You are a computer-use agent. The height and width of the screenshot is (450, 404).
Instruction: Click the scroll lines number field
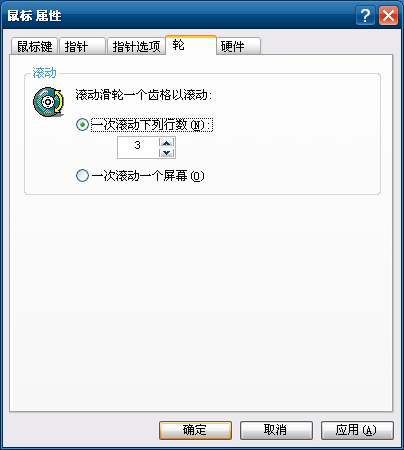tap(138, 147)
